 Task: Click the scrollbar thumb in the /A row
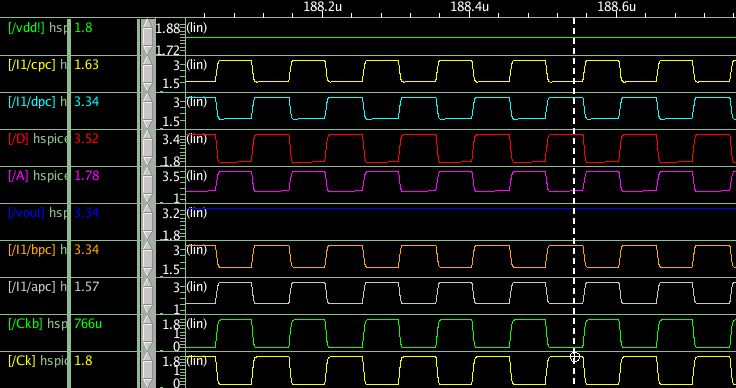coord(147,185)
